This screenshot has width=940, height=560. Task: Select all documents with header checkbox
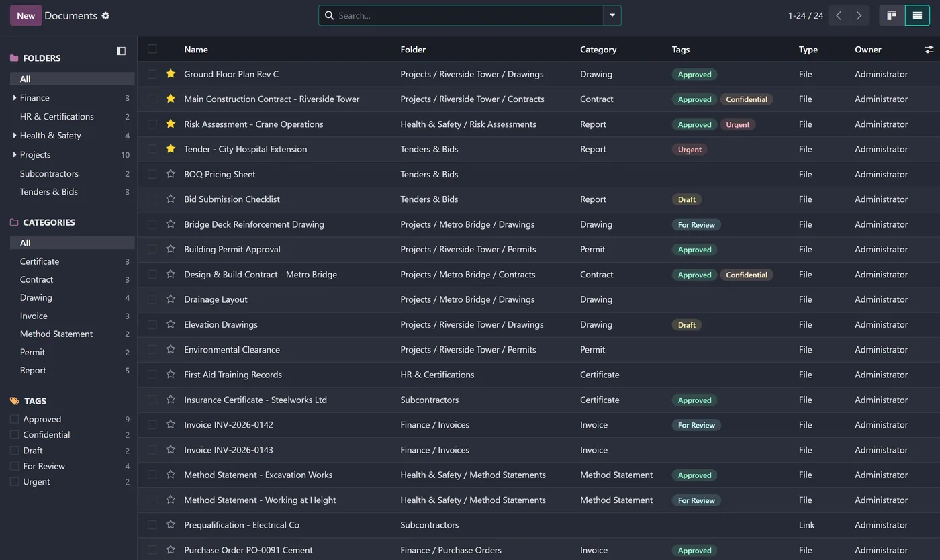pyautogui.click(x=152, y=49)
